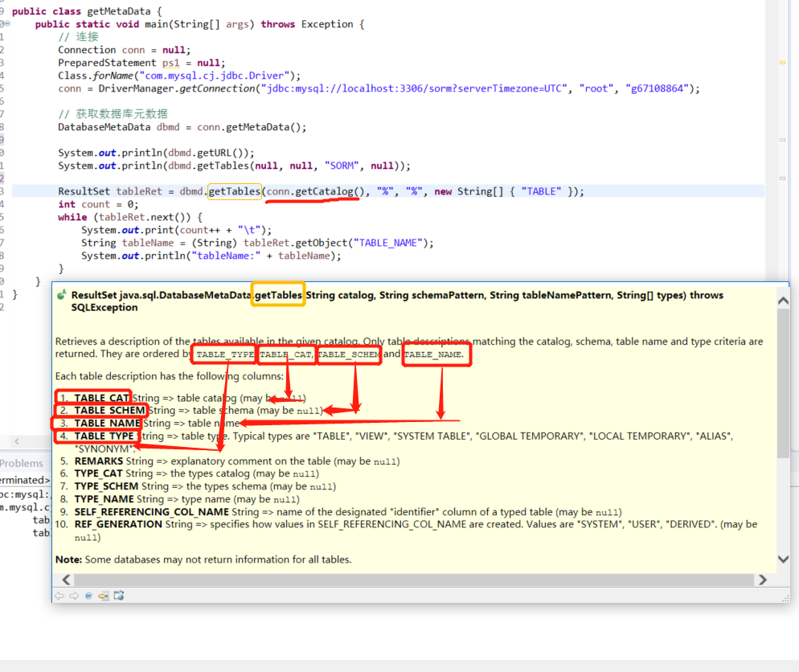Click the editor's horizontal scroll left arrow
This screenshot has width=799, height=672.
coord(17,441)
